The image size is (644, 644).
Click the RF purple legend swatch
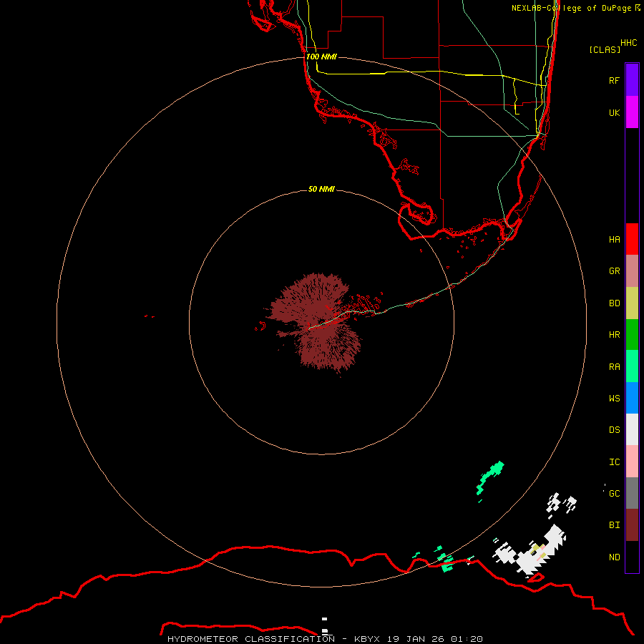(x=632, y=80)
